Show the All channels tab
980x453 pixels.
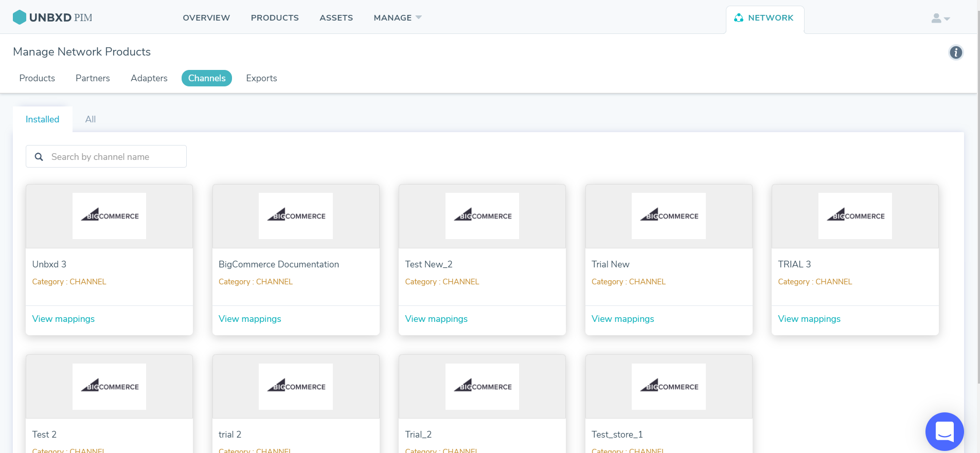(x=91, y=119)
